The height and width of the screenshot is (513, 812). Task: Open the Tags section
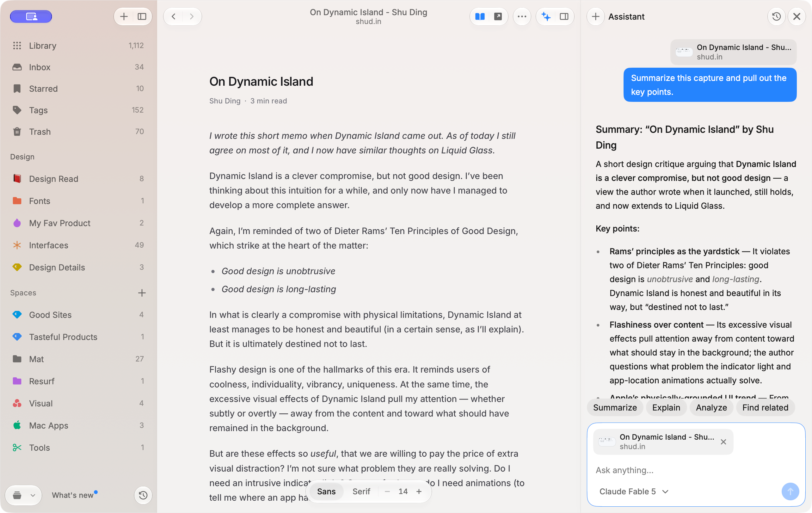pyautogui.click(x=78, y=110)
